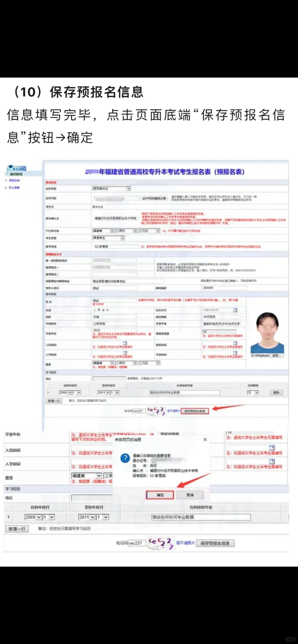The height and width of the screenshot is (644, 298).
Task: Open start year 2009 dropdown in upper form
Action: click(66, 392)
